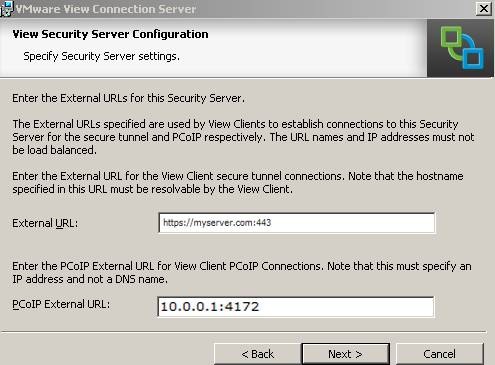Go back using the < Back button
Viewport: 495px width, 365px height.
(257, 354)
